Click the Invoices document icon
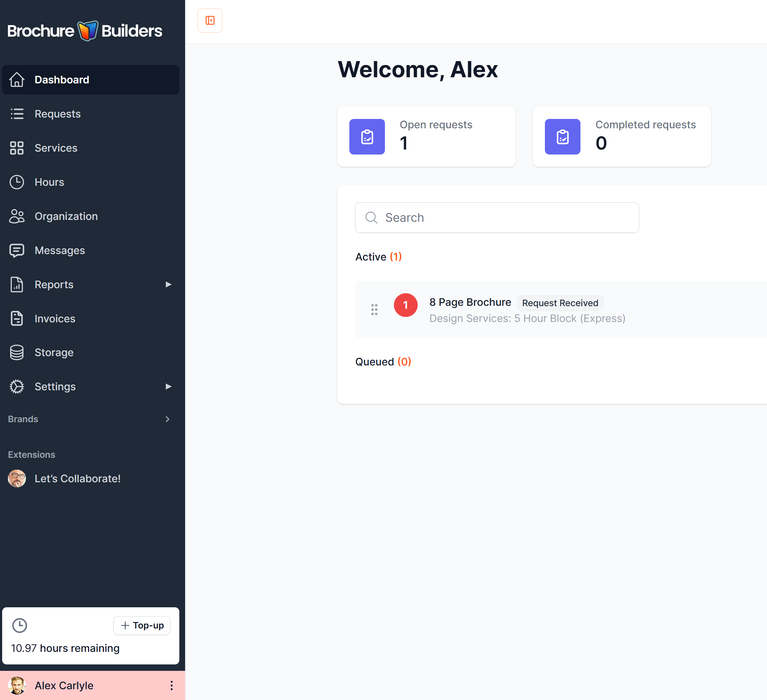Viewport: 767px width, 700px height. point(17,318)
